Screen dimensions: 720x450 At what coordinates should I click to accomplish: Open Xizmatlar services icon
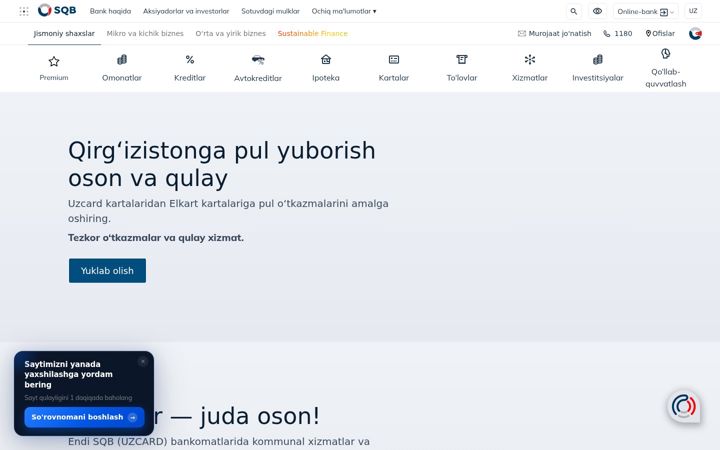530,59
